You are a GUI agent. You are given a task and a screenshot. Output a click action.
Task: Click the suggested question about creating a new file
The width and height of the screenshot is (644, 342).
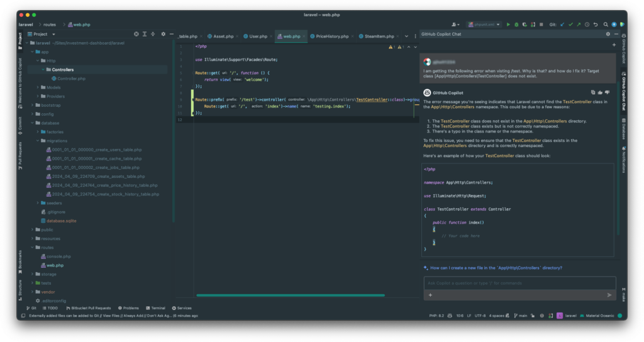point(496,268)
